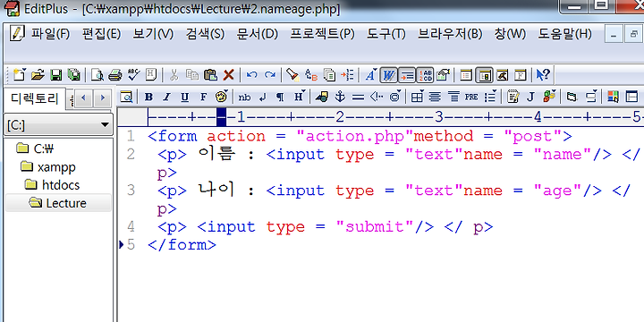Open the View (보기) menu
Image resolution: width=644 pixels, height=322 pixels.
[x=153, y=34]
